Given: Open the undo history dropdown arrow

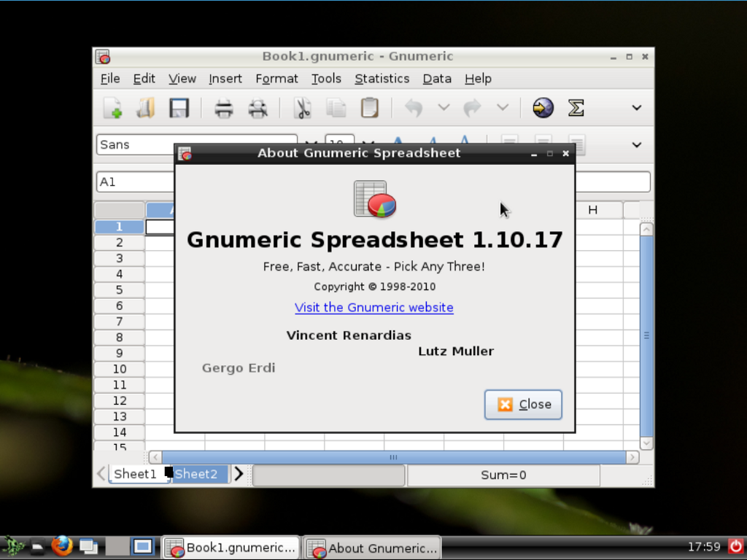Looking at the screenshot, I should [444, 108].
